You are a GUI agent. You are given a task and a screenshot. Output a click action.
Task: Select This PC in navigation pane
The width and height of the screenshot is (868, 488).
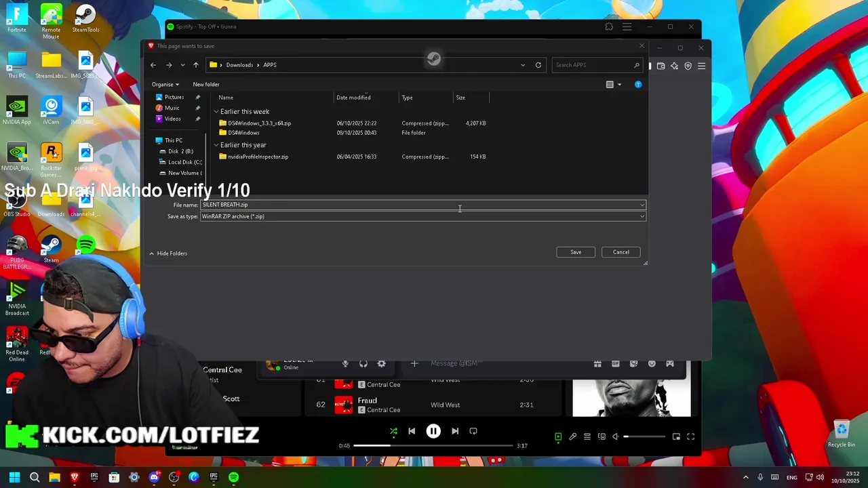[174, 140]
